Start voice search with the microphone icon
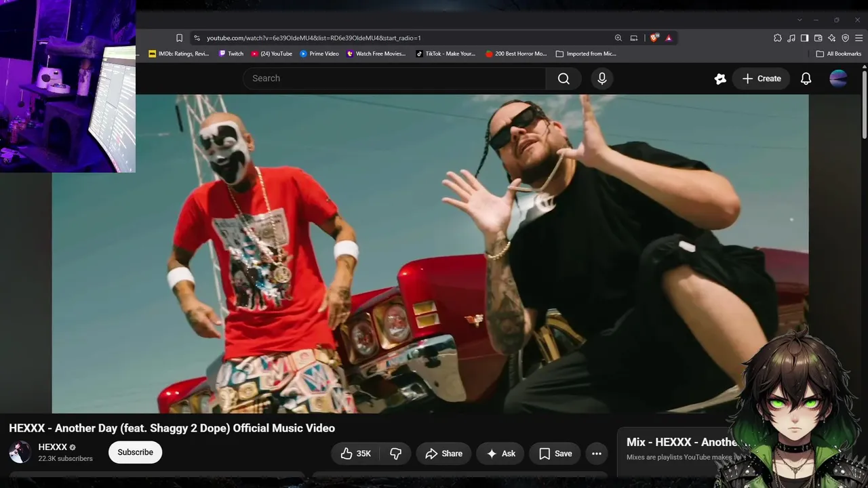Image resolution: width=868 pixels, height=488 pixels. 602,79
